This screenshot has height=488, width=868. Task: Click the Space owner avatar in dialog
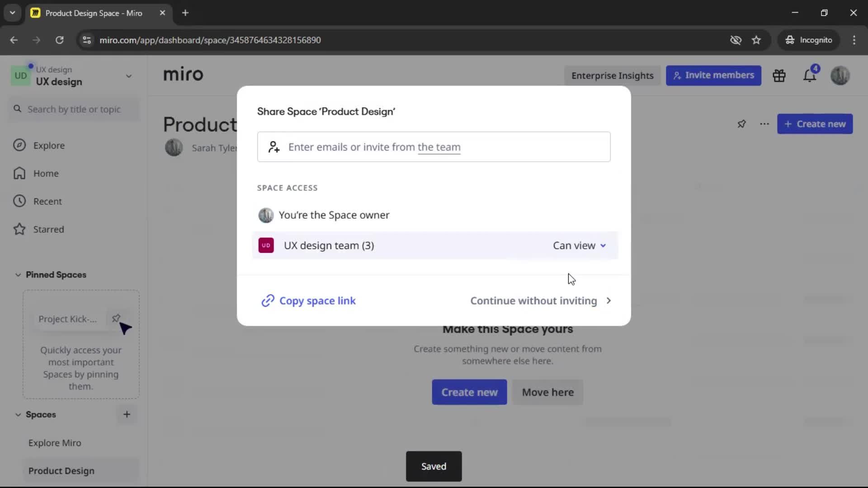(266, 215)
